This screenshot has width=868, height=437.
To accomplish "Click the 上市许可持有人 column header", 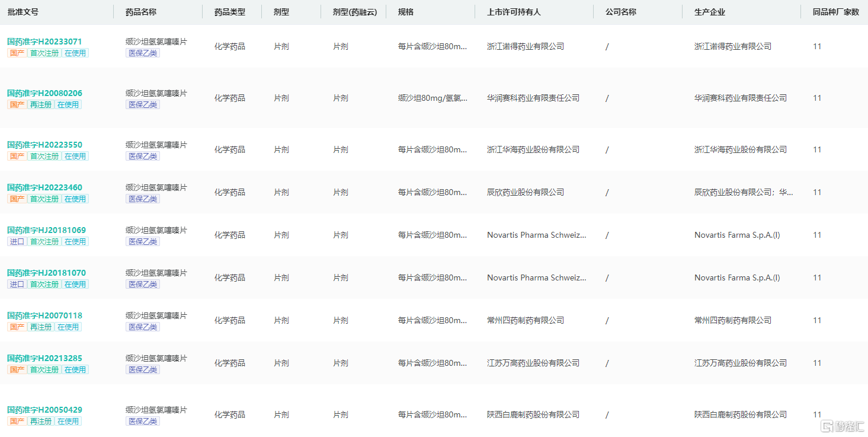I will click(x=514, y=12).
